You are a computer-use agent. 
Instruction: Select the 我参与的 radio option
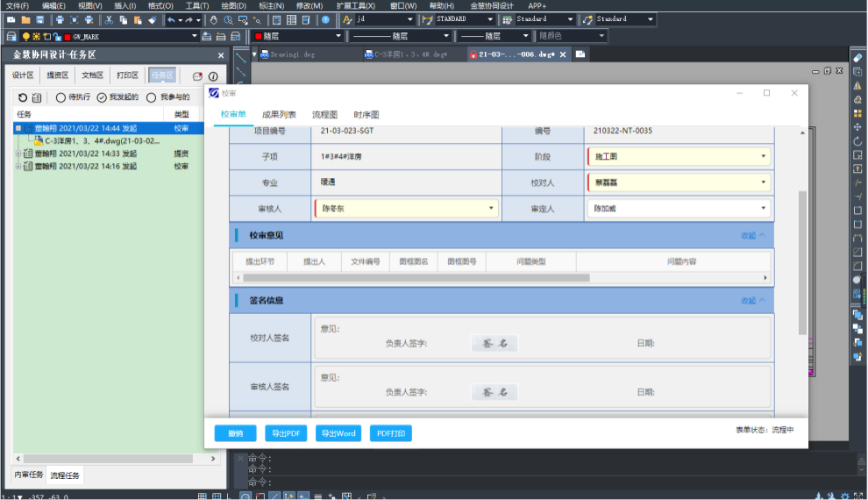click(x=151, y=97)
